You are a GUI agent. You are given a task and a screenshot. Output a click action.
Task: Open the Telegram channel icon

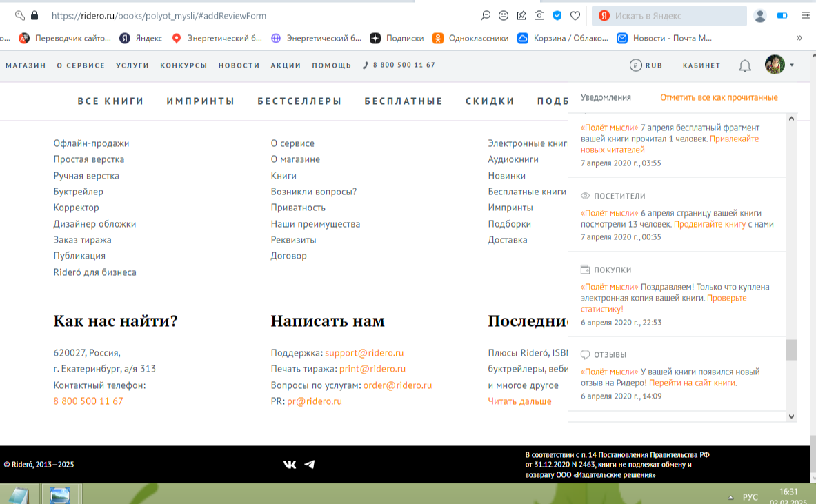click(x=310, y=465)
